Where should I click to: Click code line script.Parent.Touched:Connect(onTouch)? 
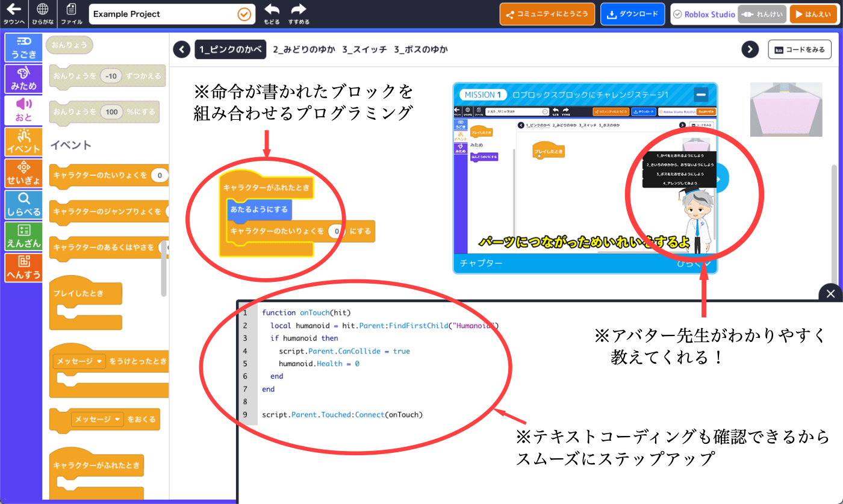pos(342,415)
